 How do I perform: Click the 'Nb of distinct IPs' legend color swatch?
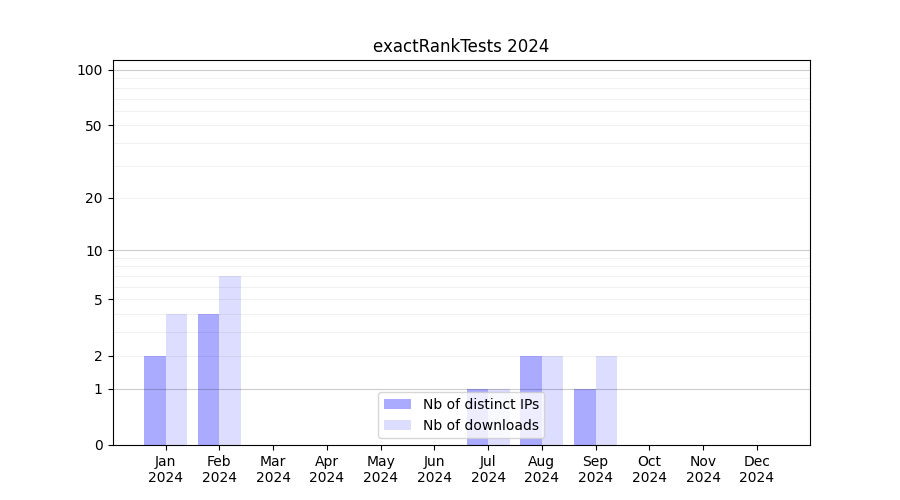click(x=397, y=404)
